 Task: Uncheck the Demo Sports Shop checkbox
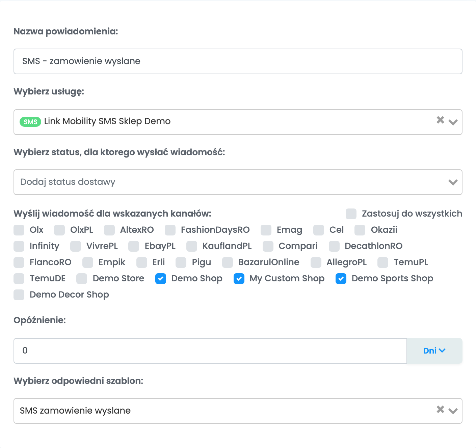click(341, 279)
